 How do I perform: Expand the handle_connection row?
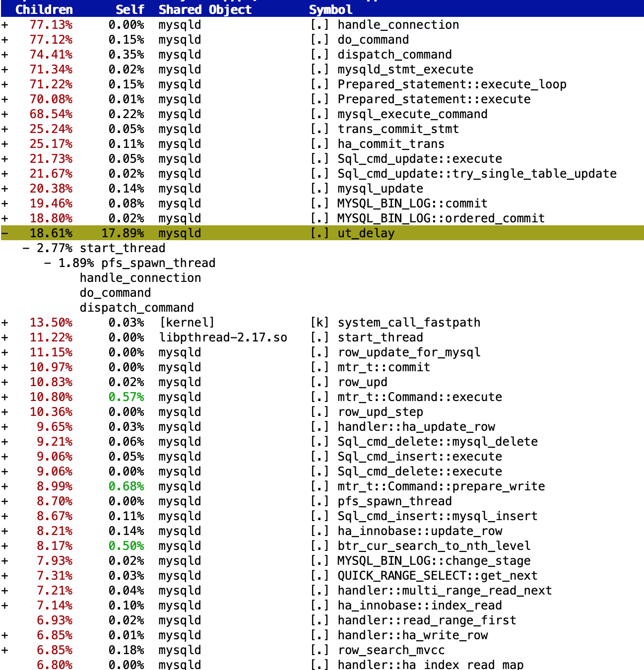4,25
